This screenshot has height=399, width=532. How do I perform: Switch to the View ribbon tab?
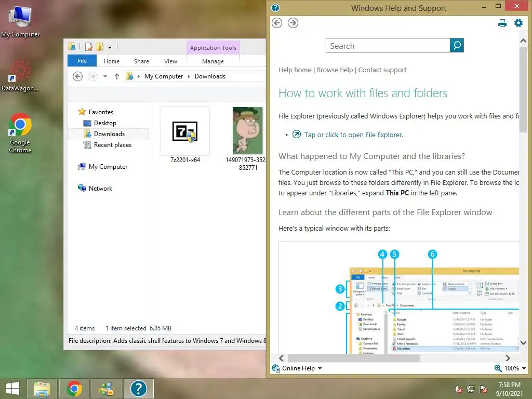coord(170,61)
